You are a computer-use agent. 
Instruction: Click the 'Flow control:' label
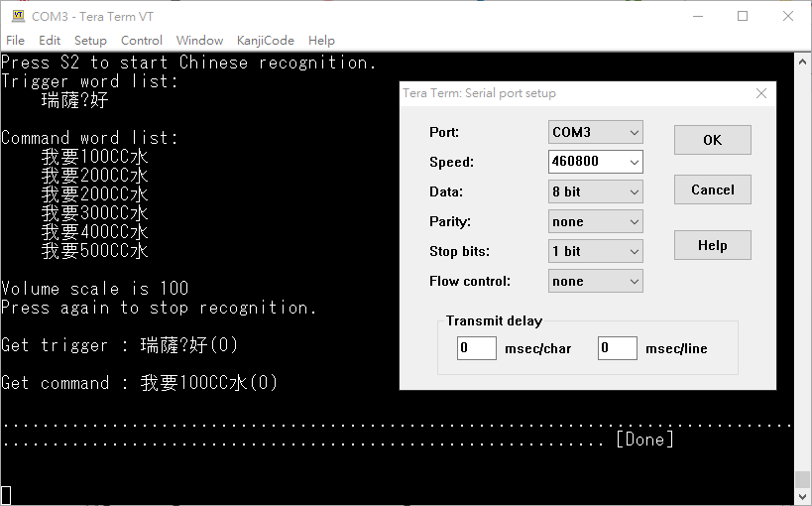[x=470, y=281]
